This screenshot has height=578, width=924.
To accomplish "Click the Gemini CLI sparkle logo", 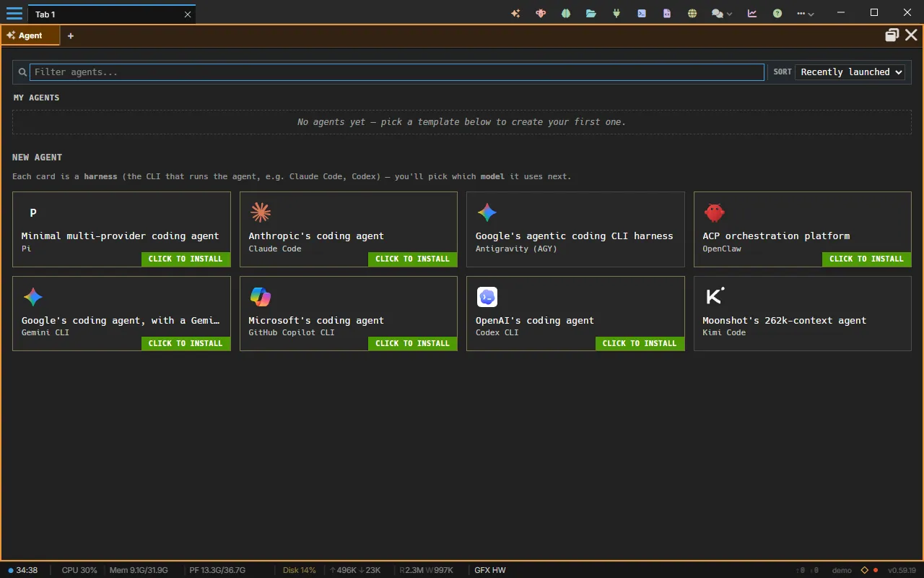I will click(33, 297).
